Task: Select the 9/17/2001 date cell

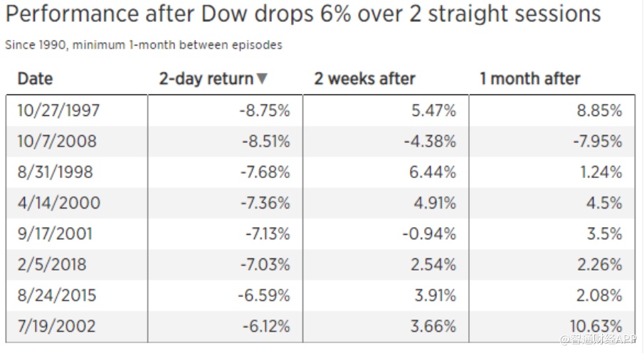Action: [55, 233]
